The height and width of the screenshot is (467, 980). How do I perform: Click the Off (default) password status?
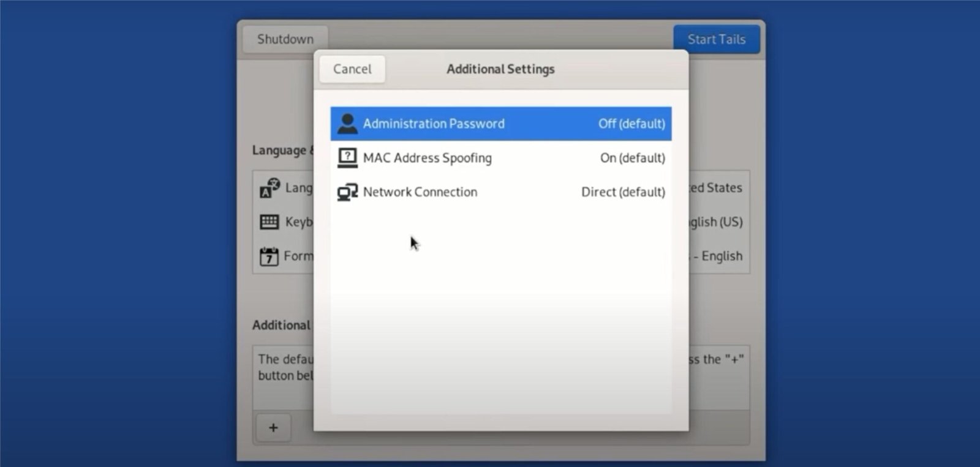631,124
